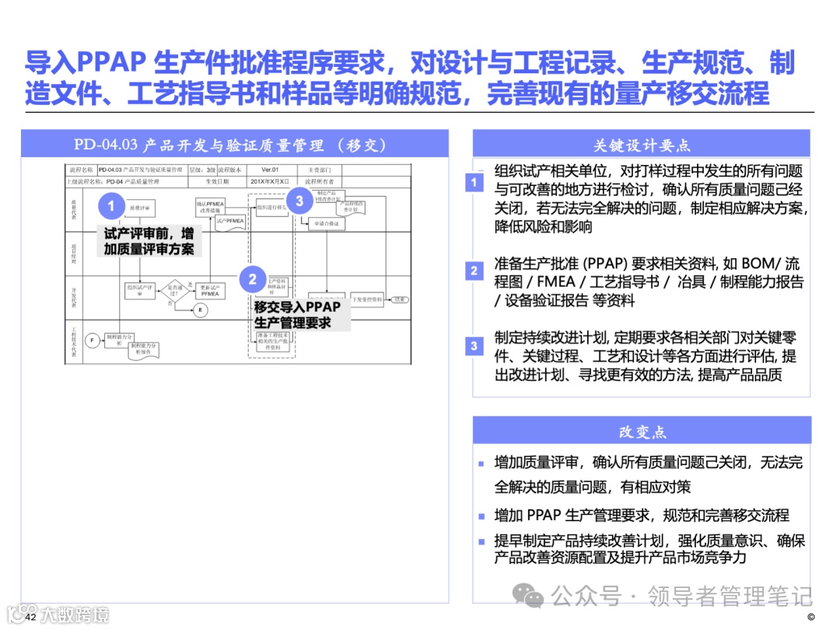The height and width of the screenshot is (630, 840).
Task: Select the square number 1 badge beside '组织试产相关单位'
Action: [x=474, y=182]
